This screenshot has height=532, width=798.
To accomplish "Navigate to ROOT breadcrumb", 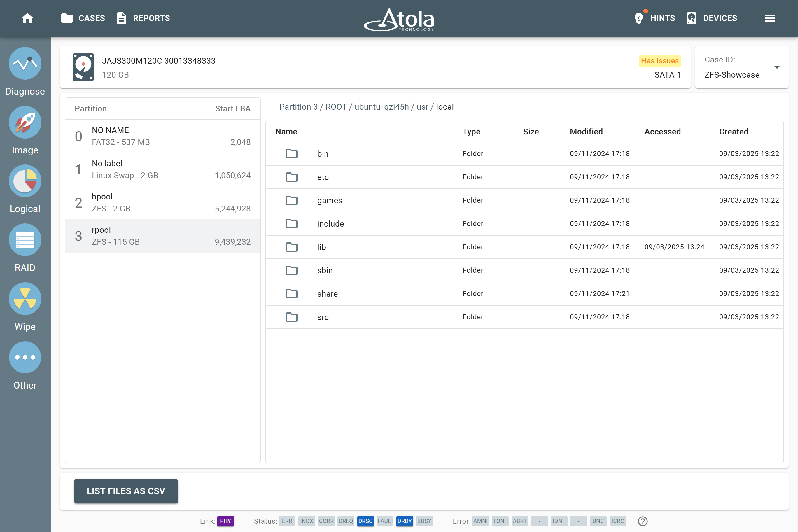I will [336, 107].
